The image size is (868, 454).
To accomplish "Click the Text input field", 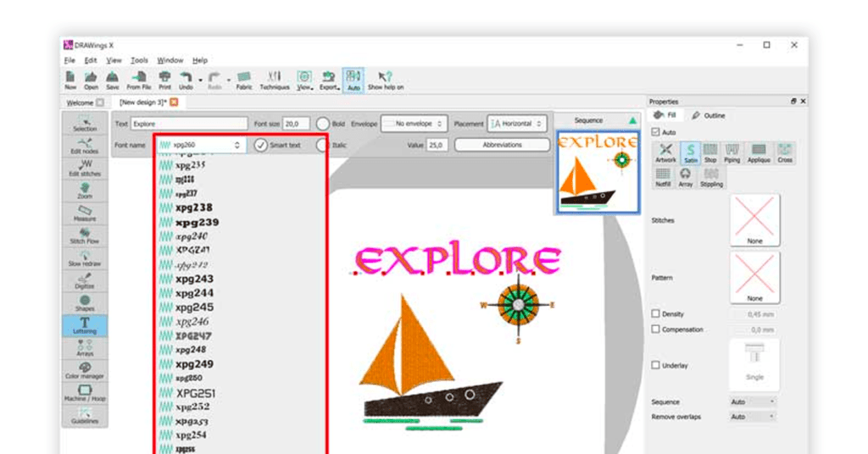I will pos(189,124).
